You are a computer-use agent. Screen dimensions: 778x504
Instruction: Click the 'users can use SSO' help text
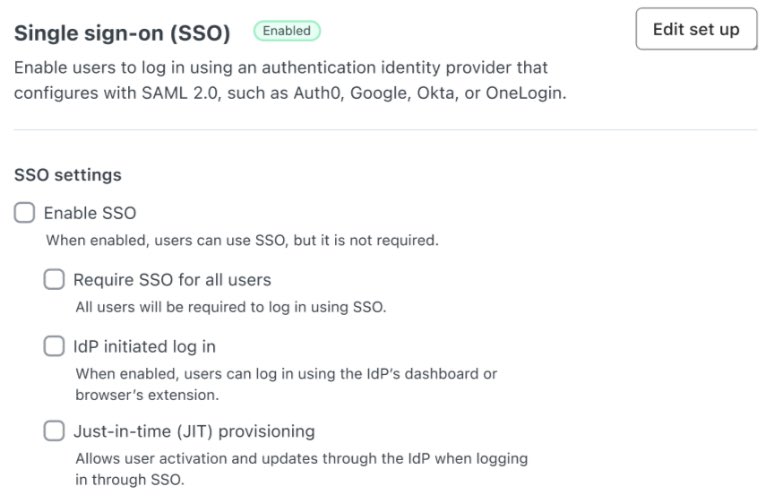tap(242, 241)
